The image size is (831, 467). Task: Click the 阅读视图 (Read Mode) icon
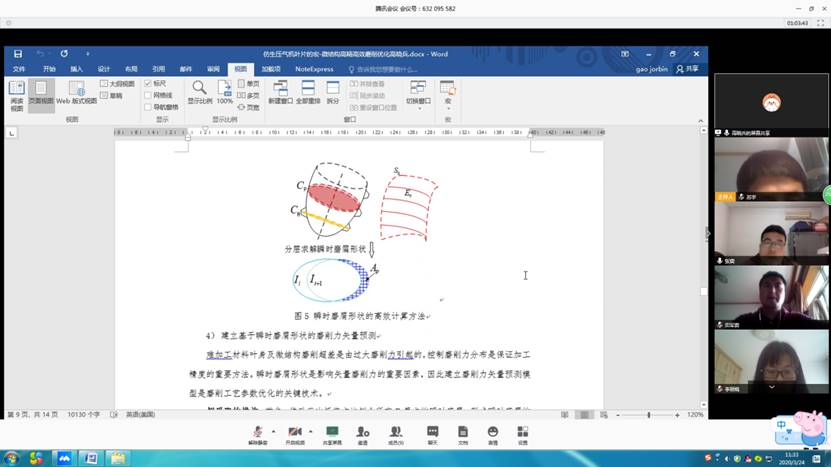[16, 89]
